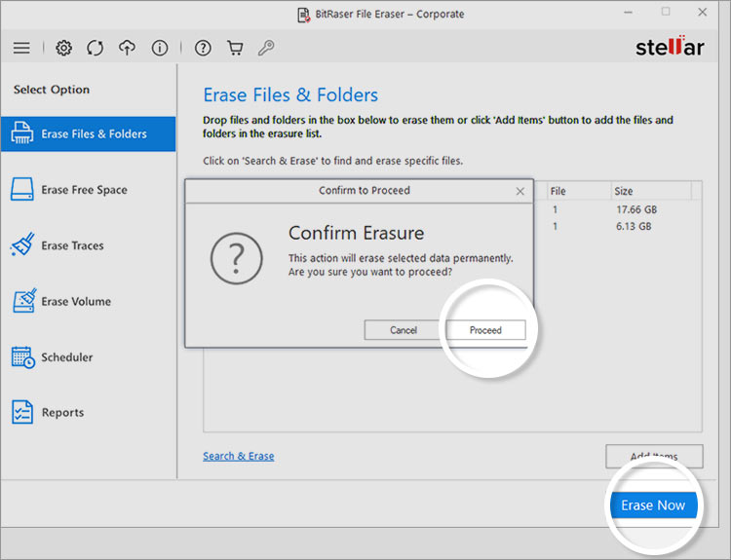Image resolution: width=731 pixels, height=560 pixels.
Task: Select Erase Files & Folders option
Action: 88,133
